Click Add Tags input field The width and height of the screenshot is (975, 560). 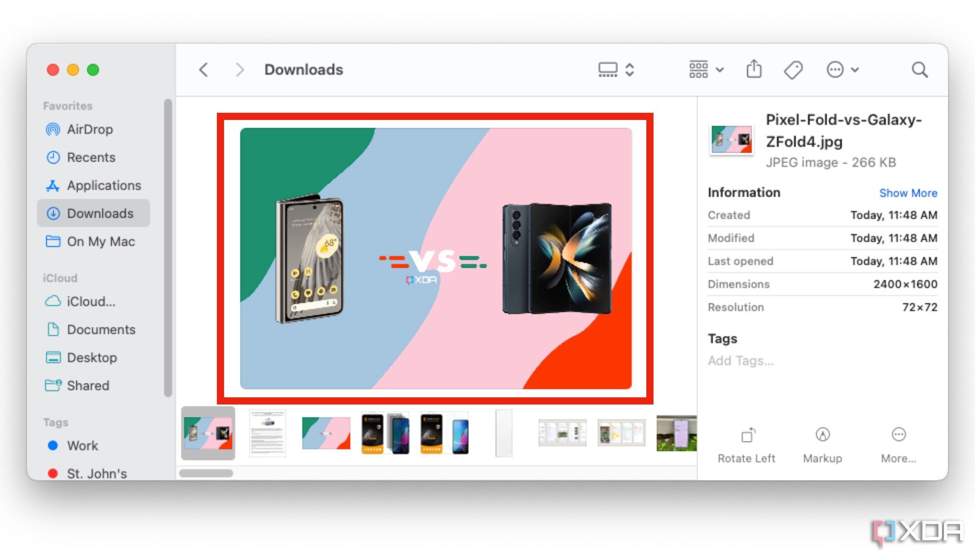pyautogui.click(x=739, y=360)
